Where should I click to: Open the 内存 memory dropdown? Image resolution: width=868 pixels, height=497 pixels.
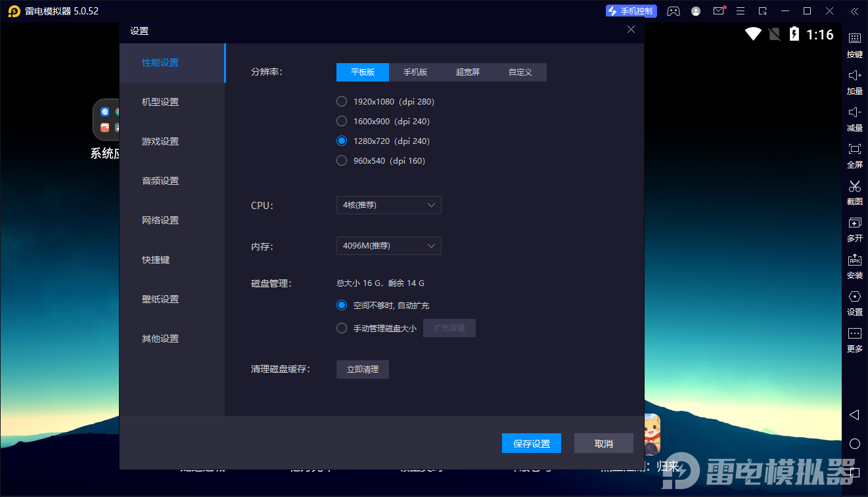tap(389, 246)
